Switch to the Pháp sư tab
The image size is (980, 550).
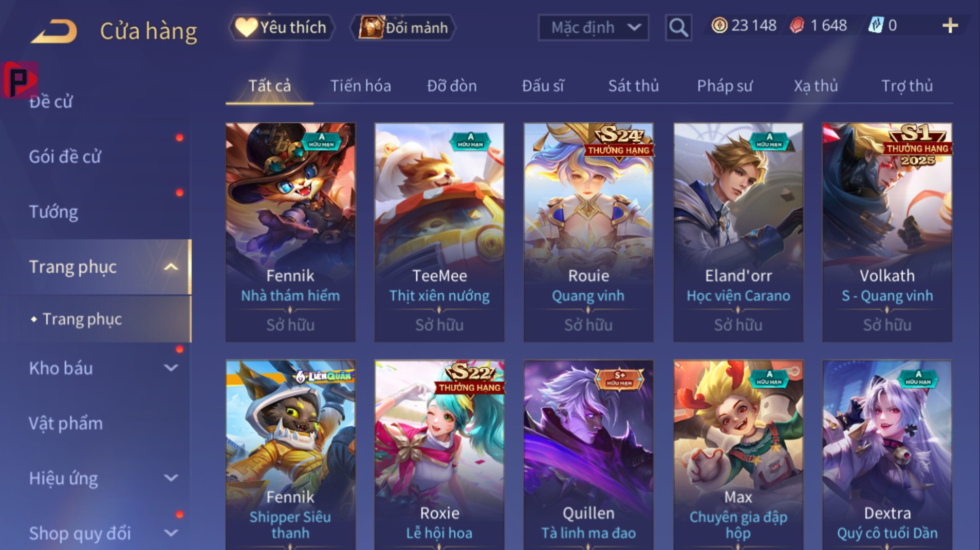click(724, 86)
